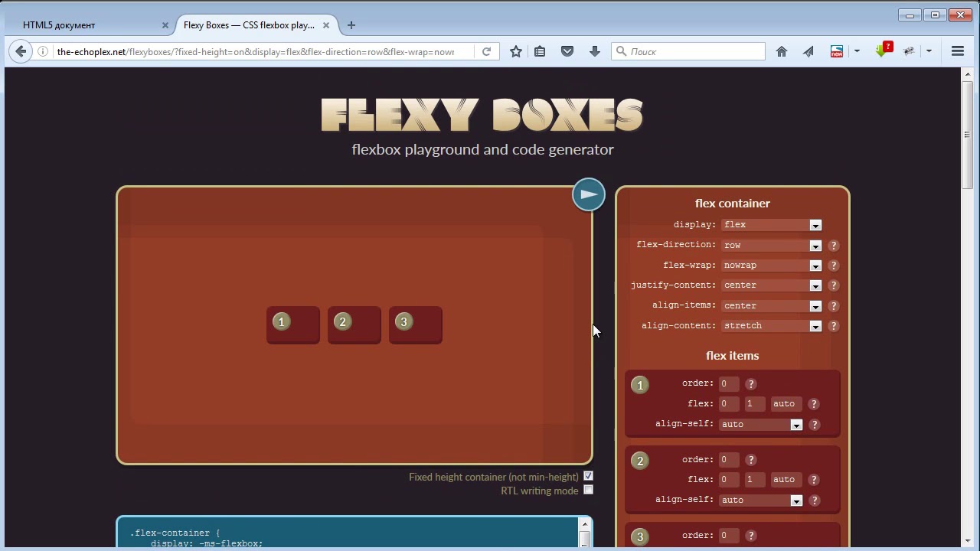
Task: Click flex box number 2 in preview
Action: coord(354,325)
